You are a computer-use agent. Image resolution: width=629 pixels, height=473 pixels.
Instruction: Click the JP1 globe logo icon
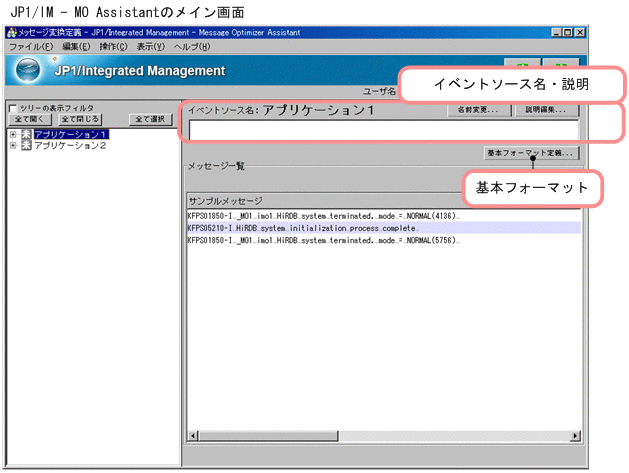[28, 69]
